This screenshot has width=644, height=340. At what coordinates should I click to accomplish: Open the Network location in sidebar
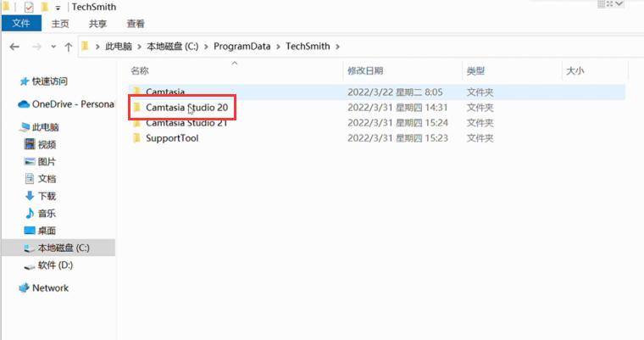coord(49,288)
